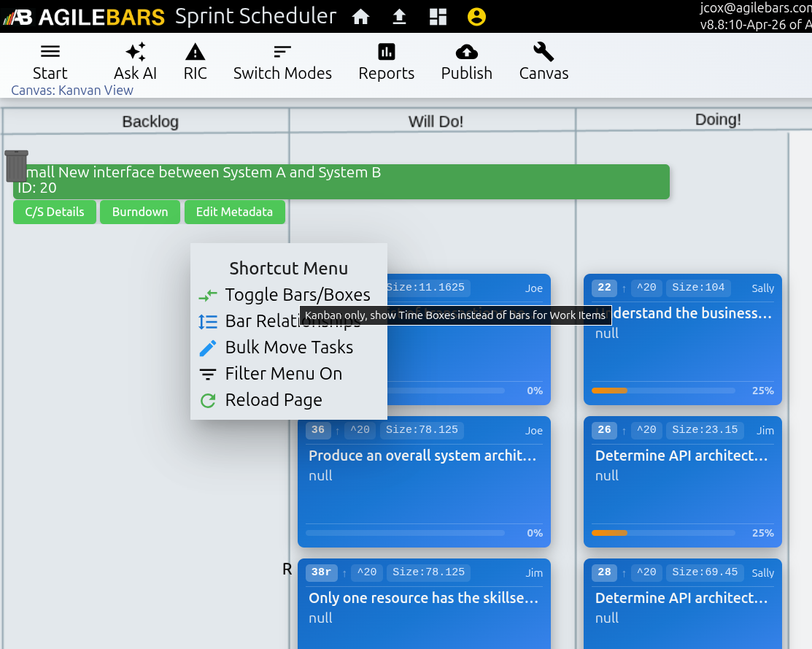812x649 pixels.
Task: Click the jcox@agilebars.com account text
Action: click(756, 8)
